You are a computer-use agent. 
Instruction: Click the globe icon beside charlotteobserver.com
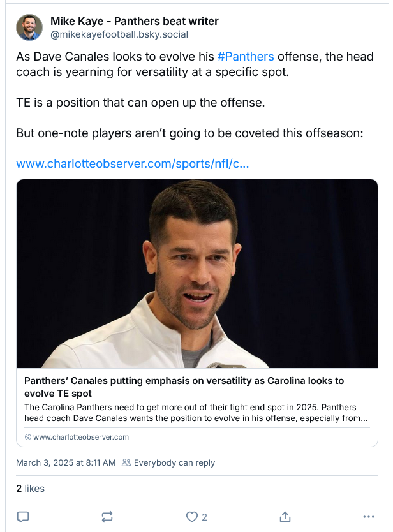pos(28,437)
